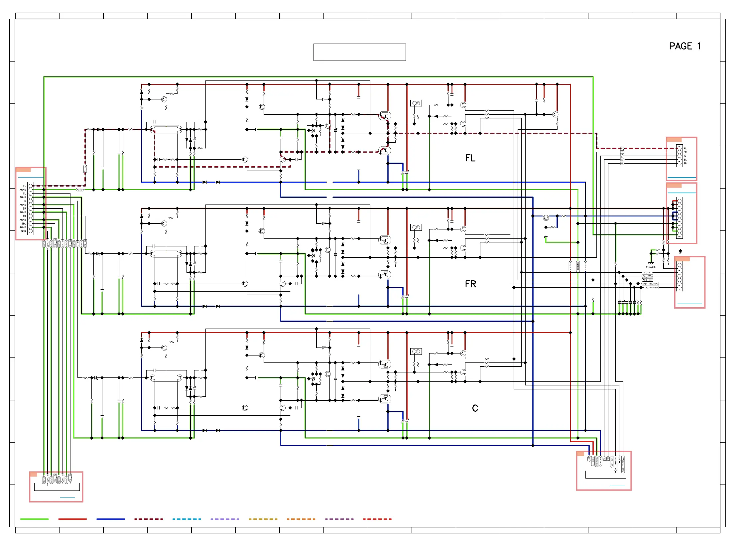Click the FL pin circle on the left input connector

click(31, 186)
